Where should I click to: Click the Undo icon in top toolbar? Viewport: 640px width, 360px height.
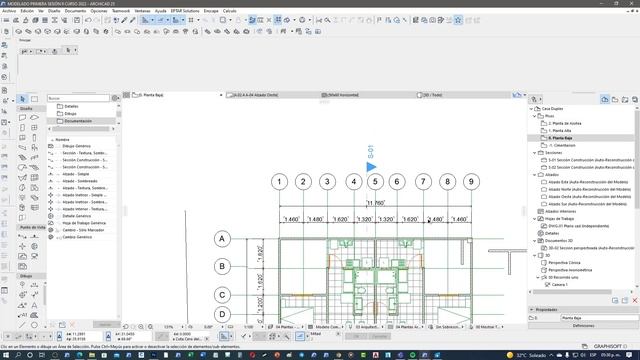[x=88, y=20]
